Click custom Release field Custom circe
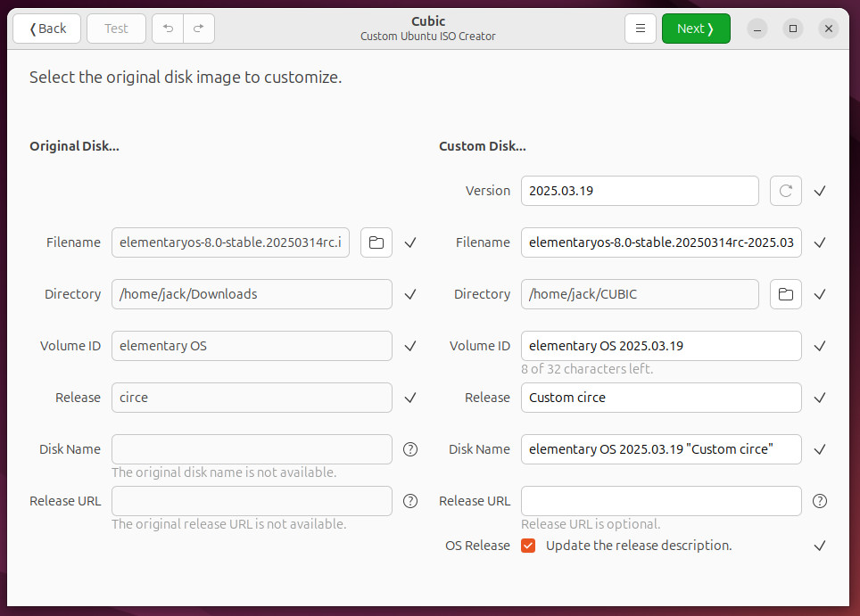The width and height of the screenshot is (860, 616). tap(661, 398)
